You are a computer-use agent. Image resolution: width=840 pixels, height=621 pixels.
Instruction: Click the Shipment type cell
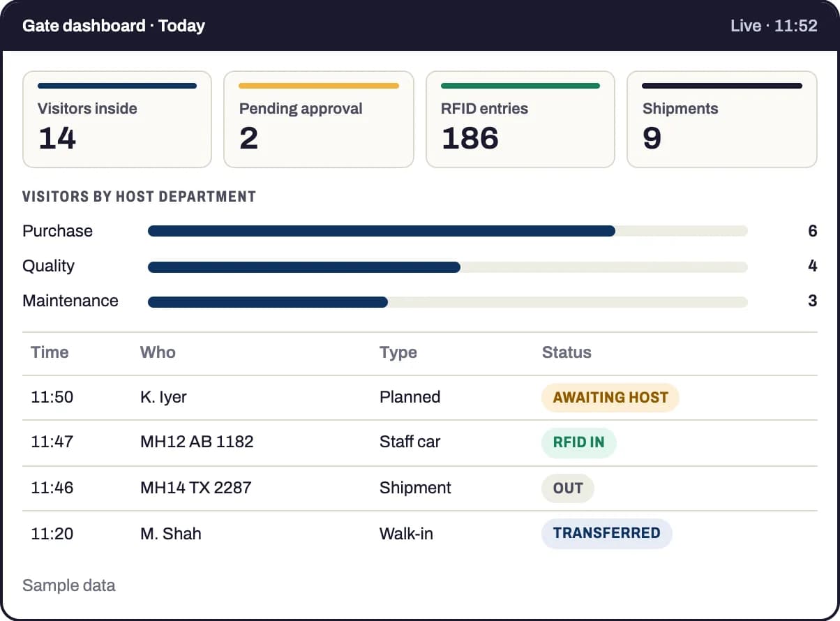[416, 488]
